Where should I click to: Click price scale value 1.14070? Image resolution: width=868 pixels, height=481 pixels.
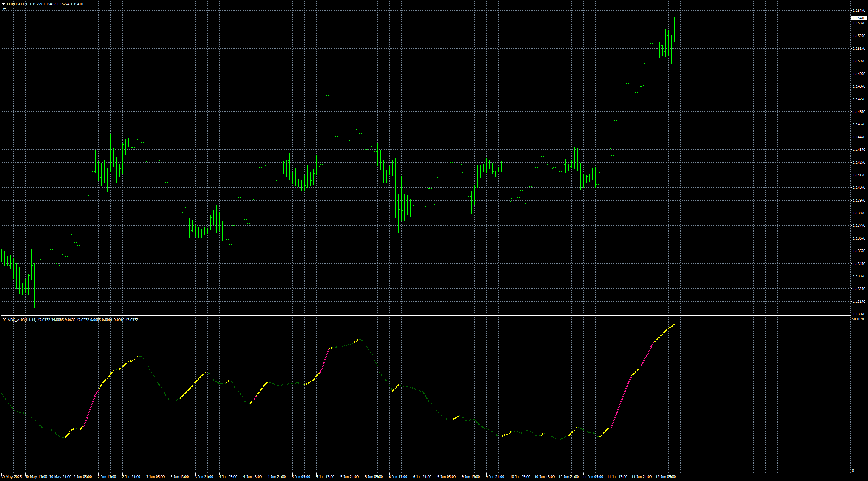click(859, 188)
